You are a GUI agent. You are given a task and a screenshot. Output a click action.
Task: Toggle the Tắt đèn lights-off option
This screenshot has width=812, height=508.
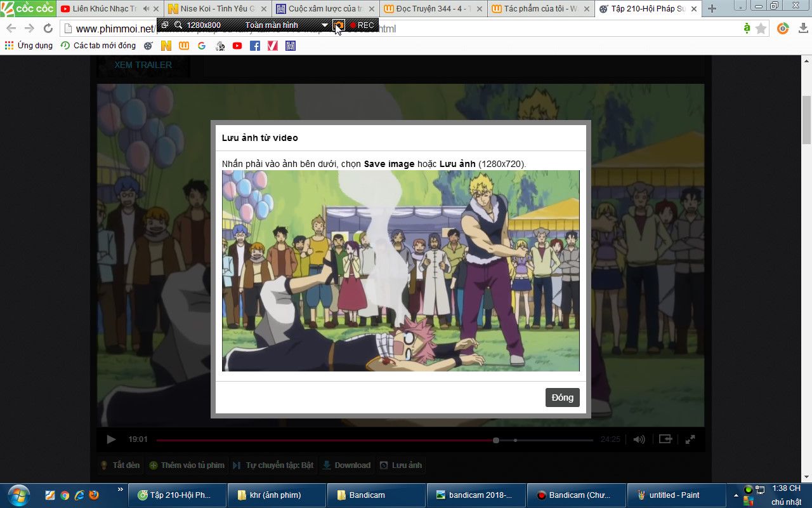(120, 465)
